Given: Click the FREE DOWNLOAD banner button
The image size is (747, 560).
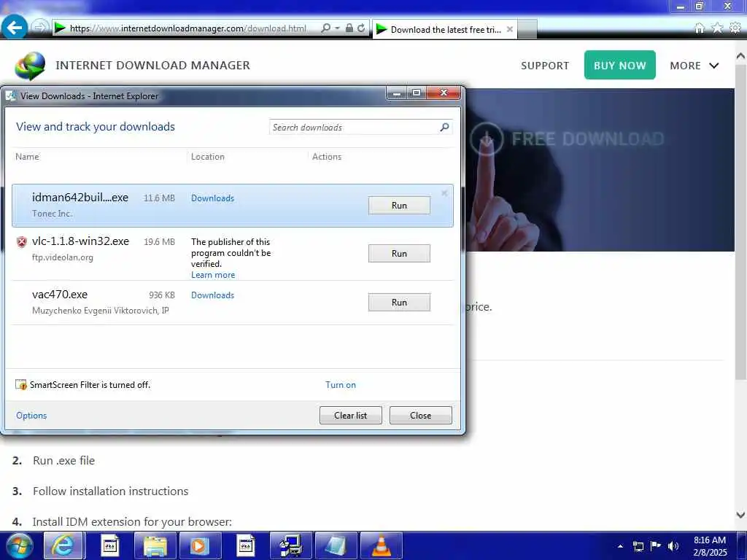Looking at the screenshot, I should click(x=567, y=139).
